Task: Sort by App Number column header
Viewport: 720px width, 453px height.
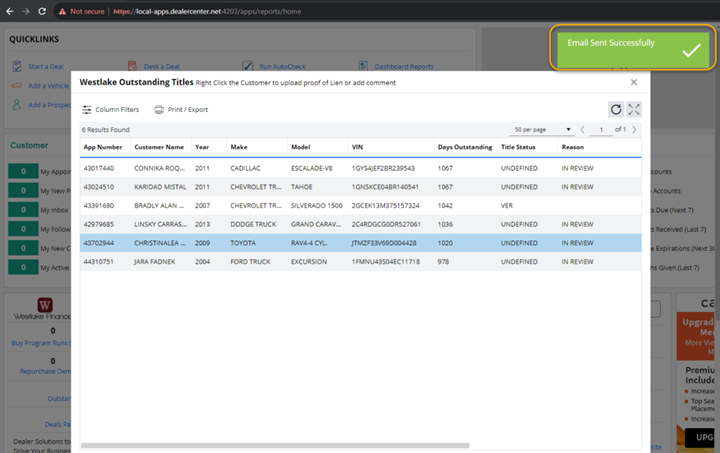Action: [103, 147]
